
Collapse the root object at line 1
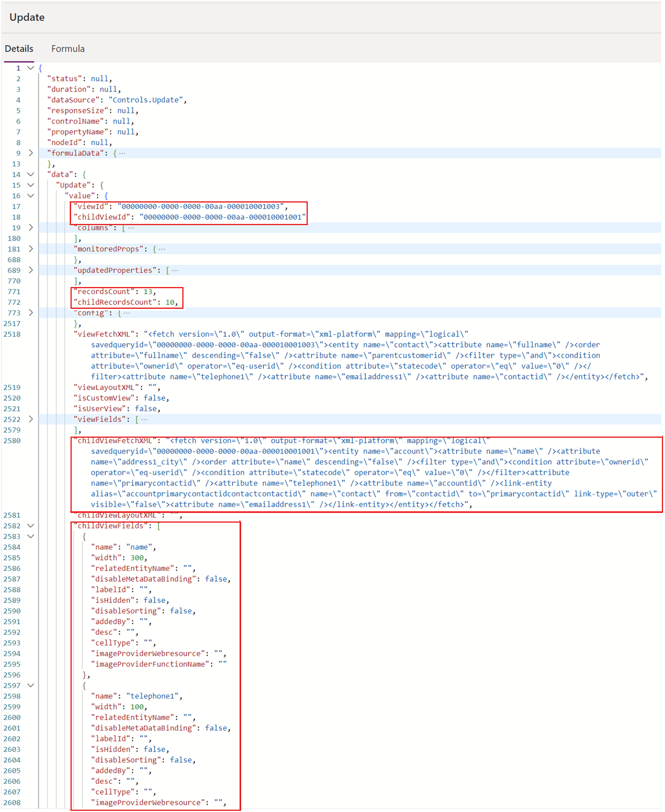(31, 68)
